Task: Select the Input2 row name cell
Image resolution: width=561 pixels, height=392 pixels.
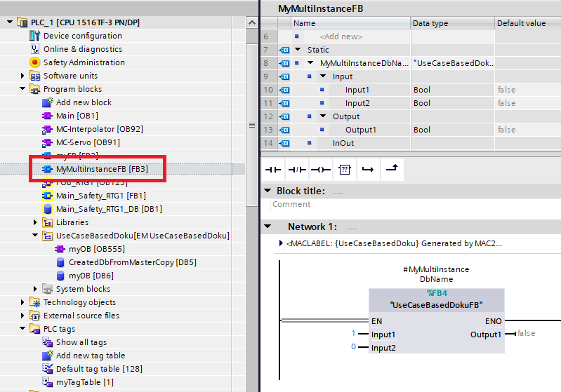Action: tap(357, 103)
